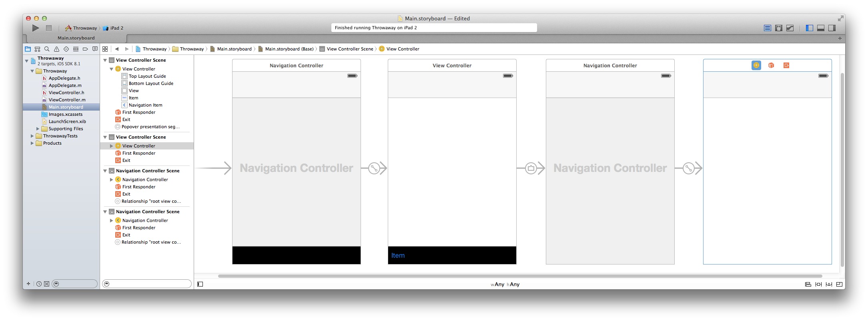Click the outline filter search field

pos(147,284)
